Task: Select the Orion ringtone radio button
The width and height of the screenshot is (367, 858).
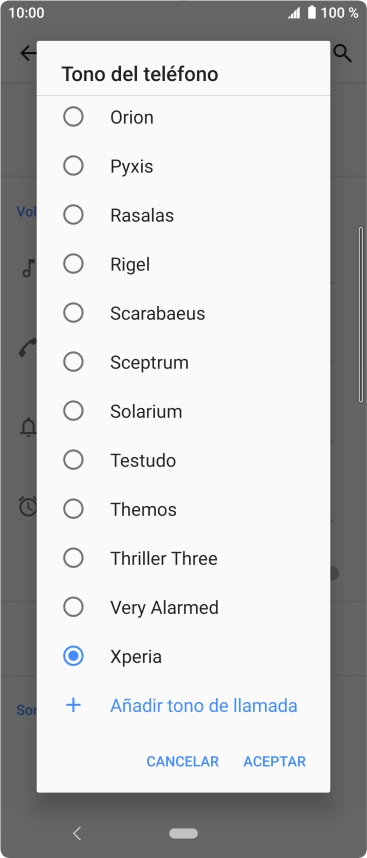Action: click(x=73, y=117)
